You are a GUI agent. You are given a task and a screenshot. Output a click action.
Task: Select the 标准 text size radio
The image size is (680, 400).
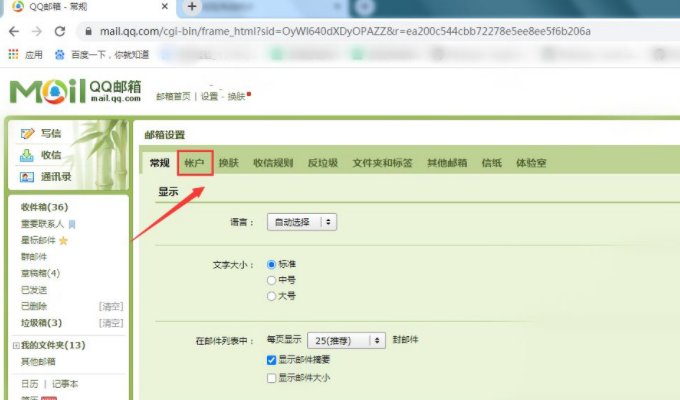tap(271, 264)
